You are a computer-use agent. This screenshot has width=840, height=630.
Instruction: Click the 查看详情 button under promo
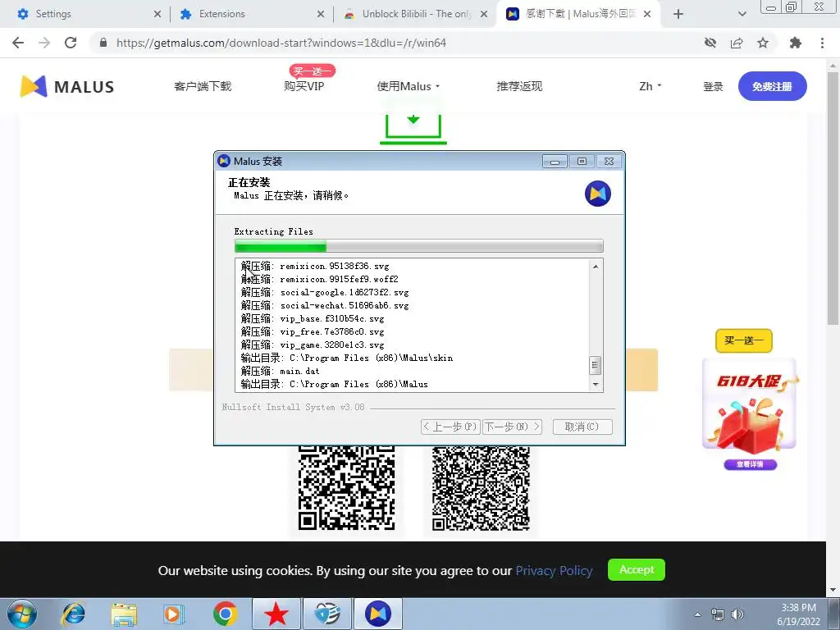[750, 464]
